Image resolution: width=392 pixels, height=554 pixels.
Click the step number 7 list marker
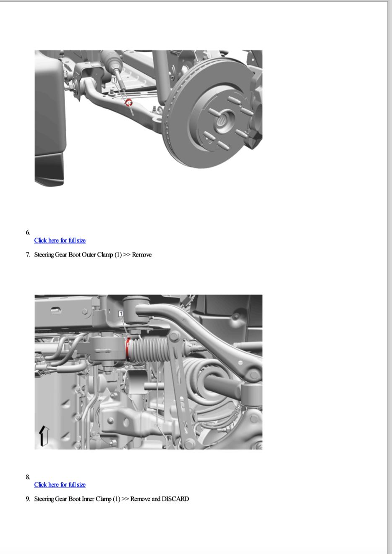[x=28, y=255]
